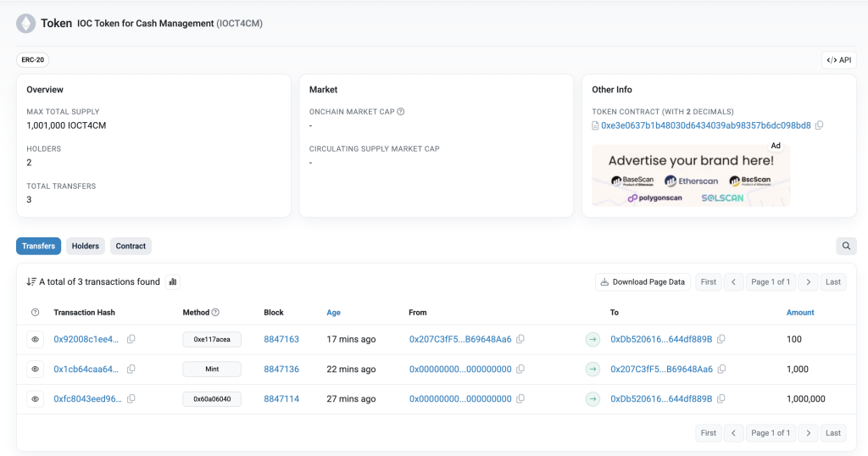Open transaction hash 0xfc8043eed96...

click(x=87, y=399)
